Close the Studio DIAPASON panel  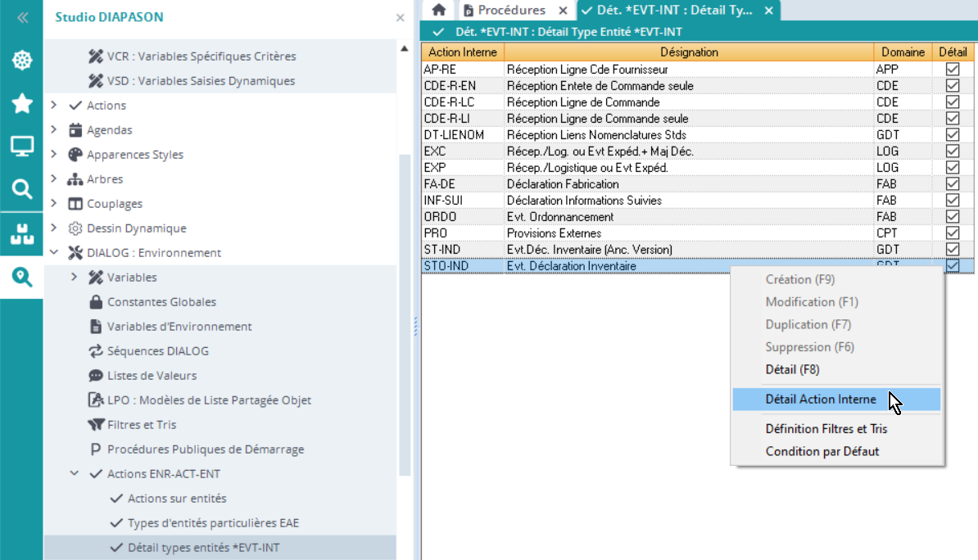[400, 17]
